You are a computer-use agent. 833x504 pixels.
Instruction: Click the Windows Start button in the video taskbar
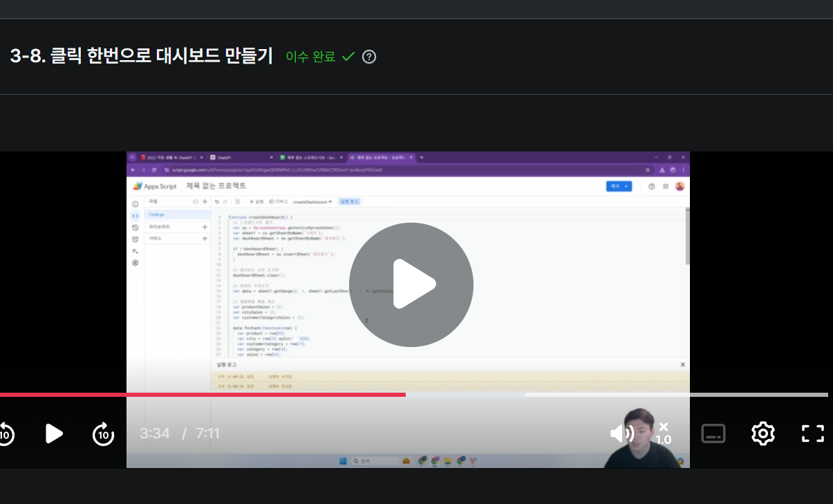tap(341, 460)
